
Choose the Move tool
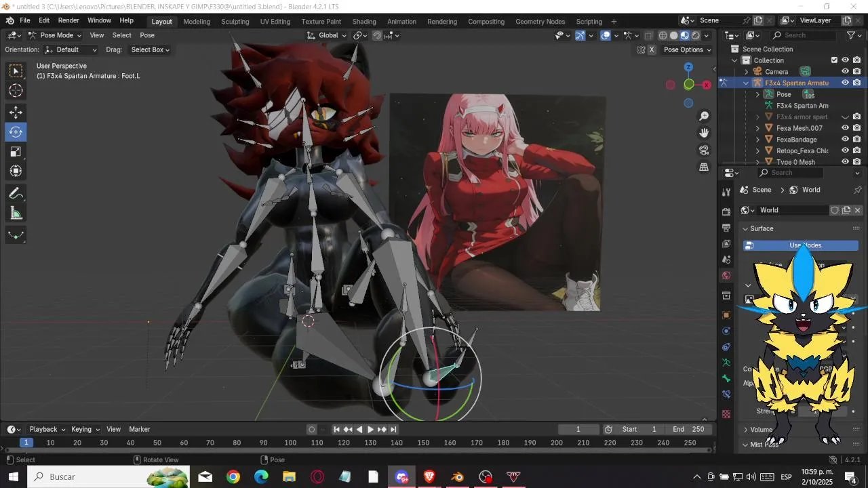tap(16, 113)
